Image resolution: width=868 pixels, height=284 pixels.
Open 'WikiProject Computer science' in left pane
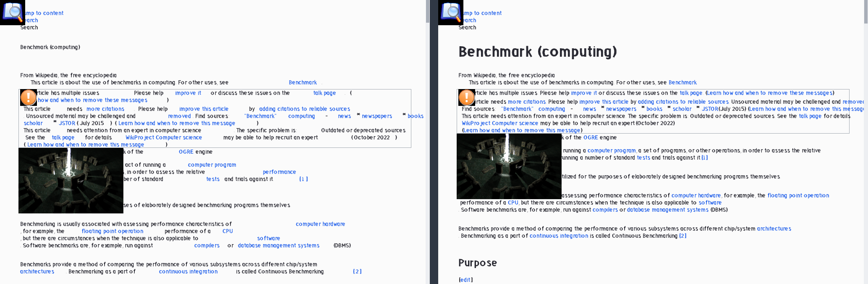coord(164,137)
